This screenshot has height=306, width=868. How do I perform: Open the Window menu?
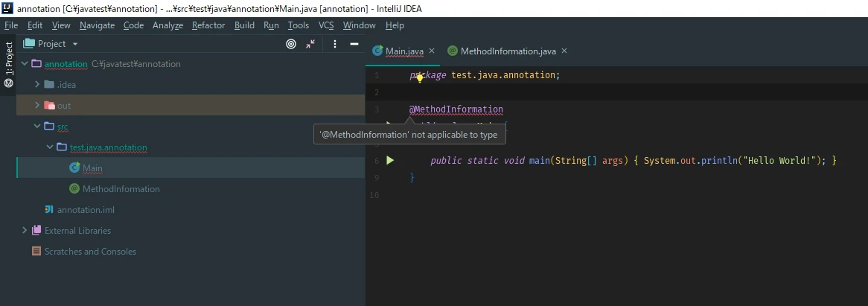(x=360, y=25)
